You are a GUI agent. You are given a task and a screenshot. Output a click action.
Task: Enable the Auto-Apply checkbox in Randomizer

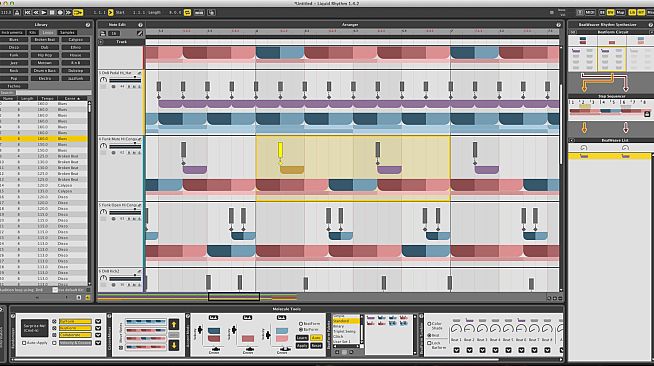pos(24,343)
